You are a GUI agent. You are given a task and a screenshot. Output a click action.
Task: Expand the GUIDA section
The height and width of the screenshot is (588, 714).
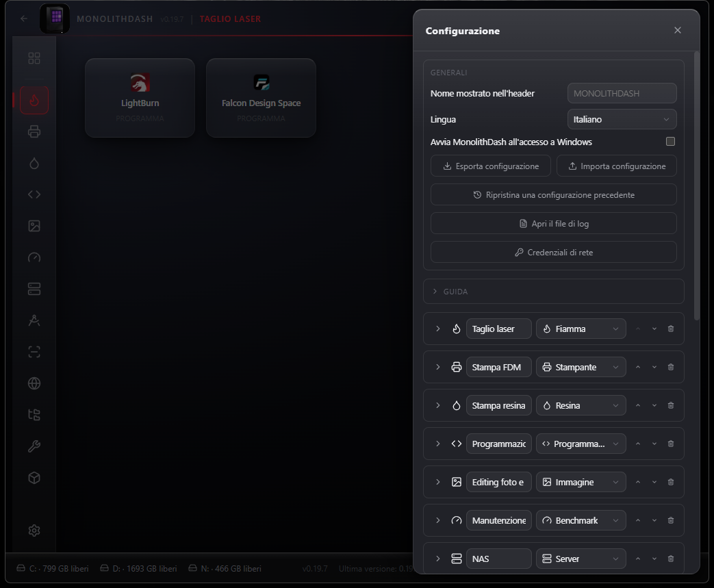[x=554, y=292]
